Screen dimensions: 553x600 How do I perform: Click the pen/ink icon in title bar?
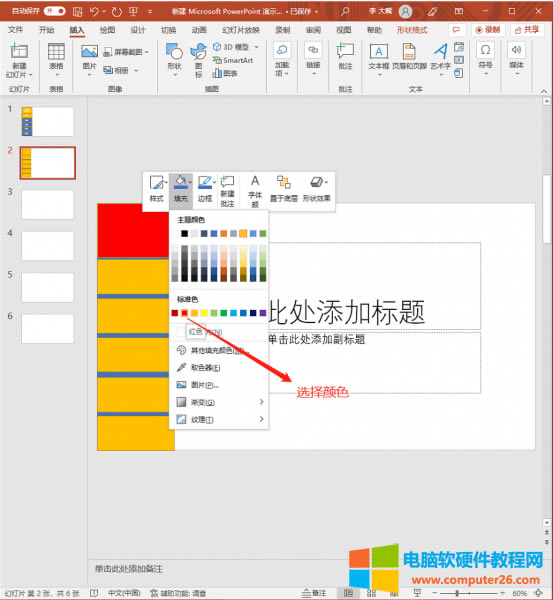coord(432,11)
